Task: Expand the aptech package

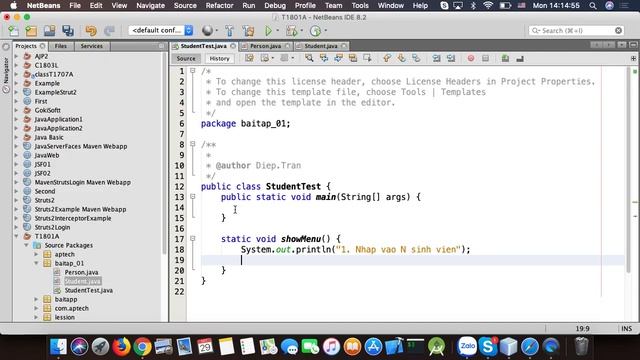Action: [x=36, y=254]
